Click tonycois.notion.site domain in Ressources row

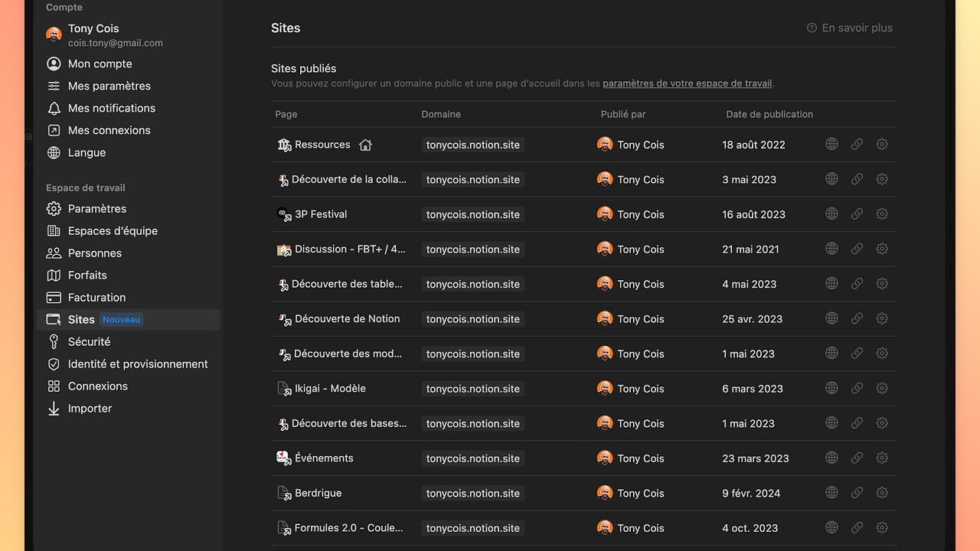[472, 145]
